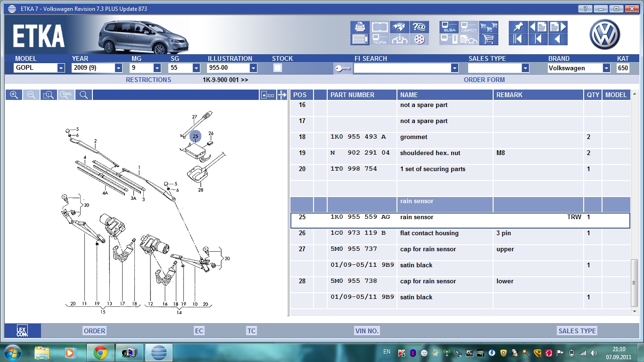Screen dimensions: 644x362
Task: Click the single shopping cart icon
Action: coord(489,39)
